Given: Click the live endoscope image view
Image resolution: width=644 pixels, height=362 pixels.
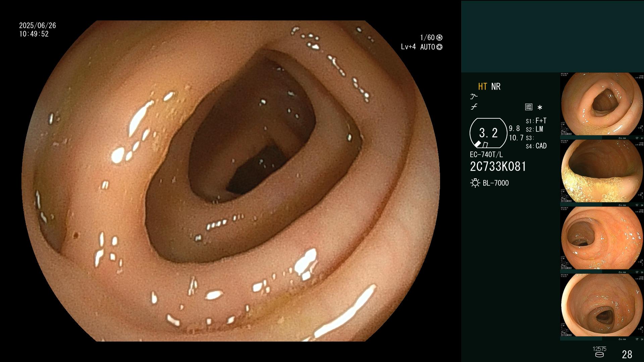Looking at the screenshot, I should (x=231, y=181).
